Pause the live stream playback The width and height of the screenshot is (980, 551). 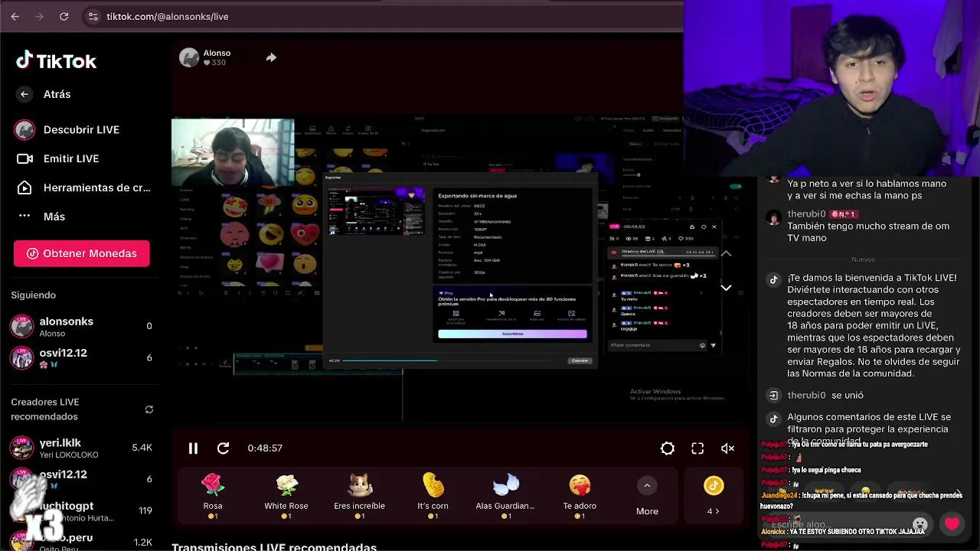tap(193, 448)
